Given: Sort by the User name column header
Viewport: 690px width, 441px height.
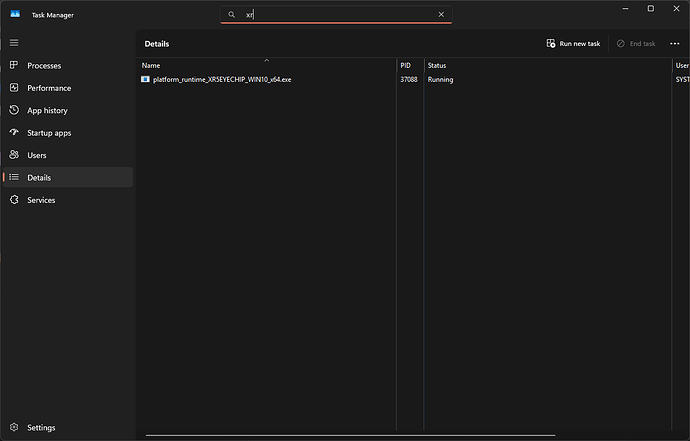Looking at the screenshot, I should pos(681,65).
